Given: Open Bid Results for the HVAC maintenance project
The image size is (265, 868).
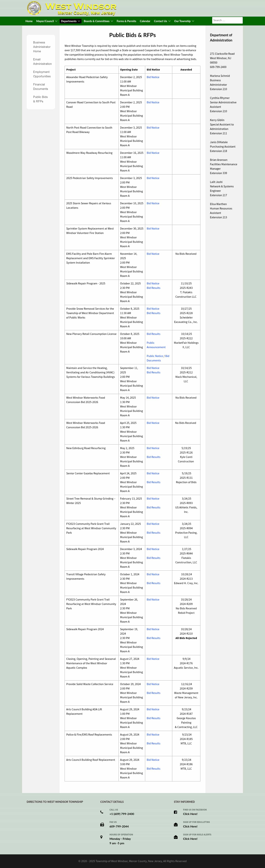Looking at the screenshot, I should point(153,373).
